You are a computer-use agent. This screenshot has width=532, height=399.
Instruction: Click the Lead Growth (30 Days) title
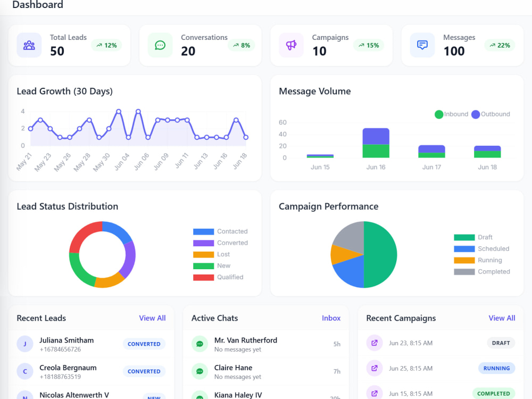65,92
